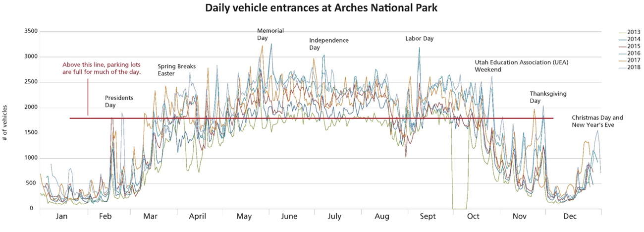Click the 'Utah Education Association (UEA) Weekend' label
The image size is (644, 232).
point(522,66)
